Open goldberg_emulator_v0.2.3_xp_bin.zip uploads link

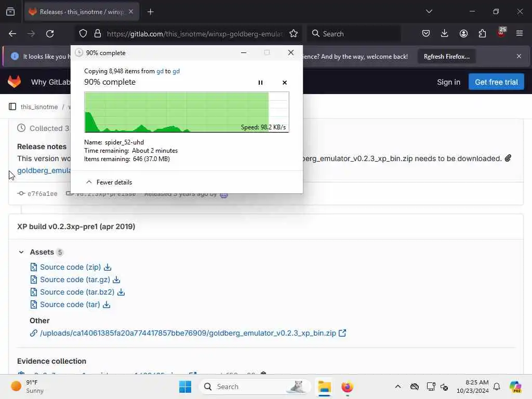coord(188,333)
